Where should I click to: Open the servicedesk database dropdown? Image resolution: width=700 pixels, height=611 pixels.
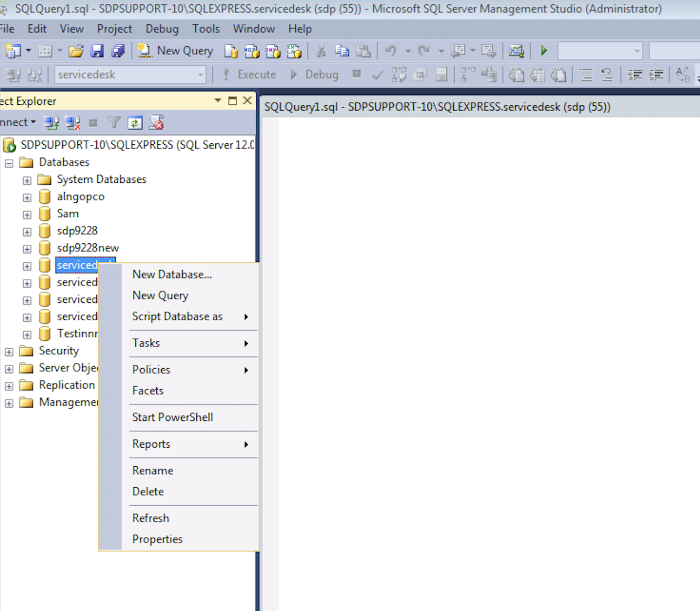tap(201, 75)
